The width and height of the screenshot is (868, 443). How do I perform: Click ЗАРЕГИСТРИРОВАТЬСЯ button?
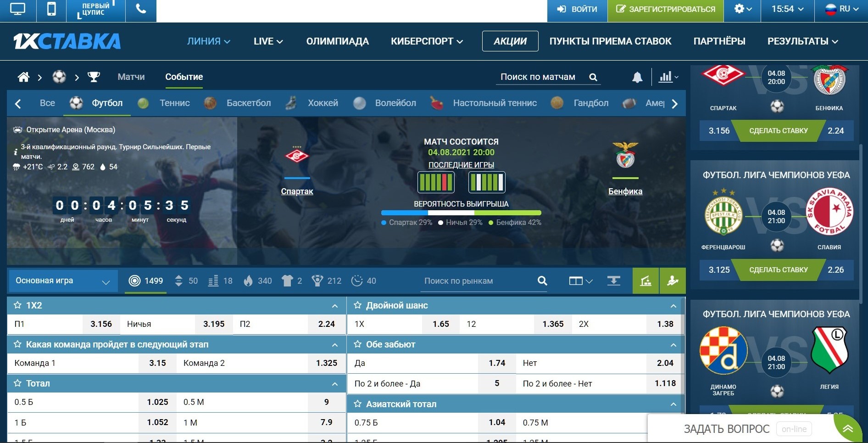coord(666,9)
